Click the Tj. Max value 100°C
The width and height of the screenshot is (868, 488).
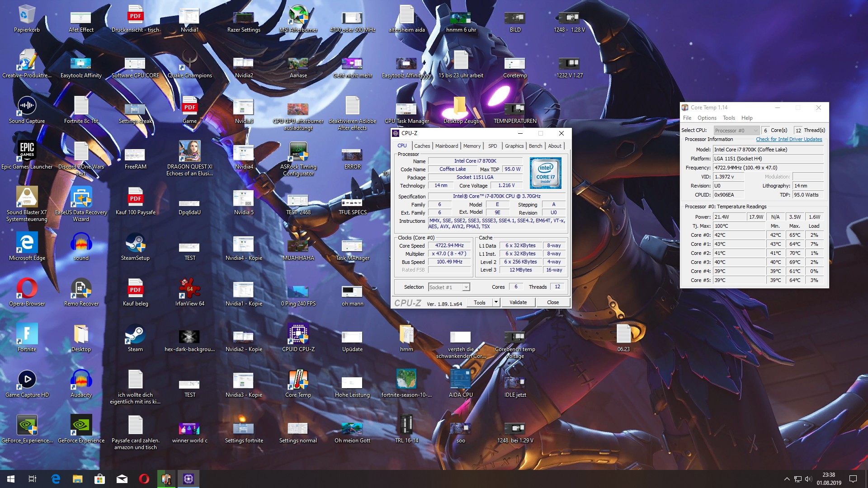tap(740, 226)
